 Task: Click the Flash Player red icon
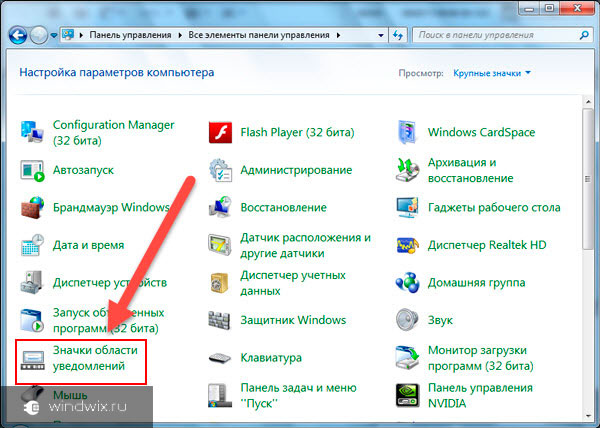[220, 132]
